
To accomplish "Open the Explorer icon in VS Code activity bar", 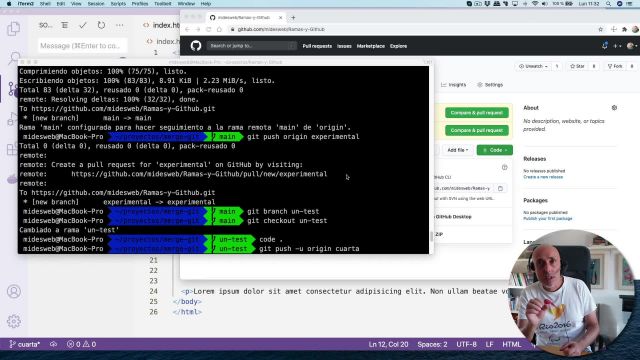I will [x=13, y=29].
